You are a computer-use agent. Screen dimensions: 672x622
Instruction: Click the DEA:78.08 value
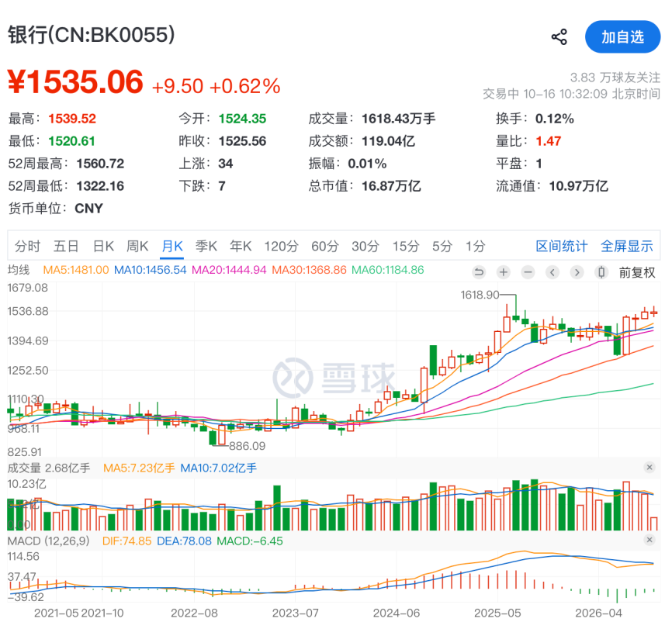(184, 541)
